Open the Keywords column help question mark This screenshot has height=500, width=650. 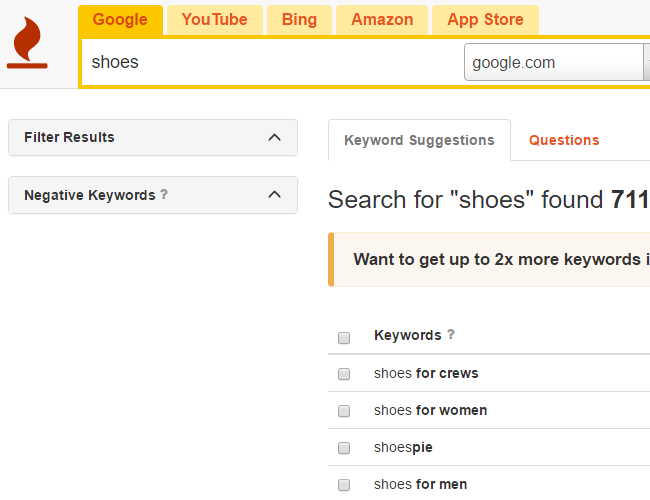point(451,334)
